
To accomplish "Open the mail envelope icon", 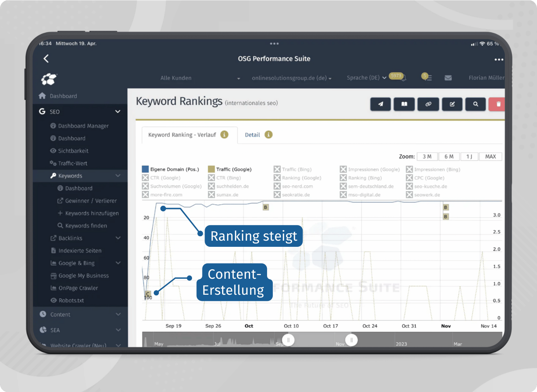I will (448, 78).
